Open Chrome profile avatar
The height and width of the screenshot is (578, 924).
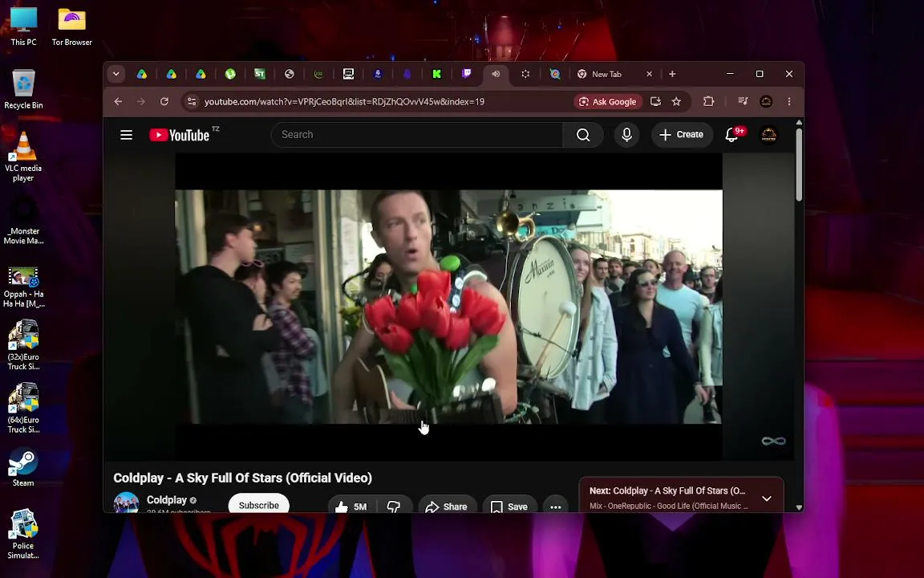click(x=766, y=101)
